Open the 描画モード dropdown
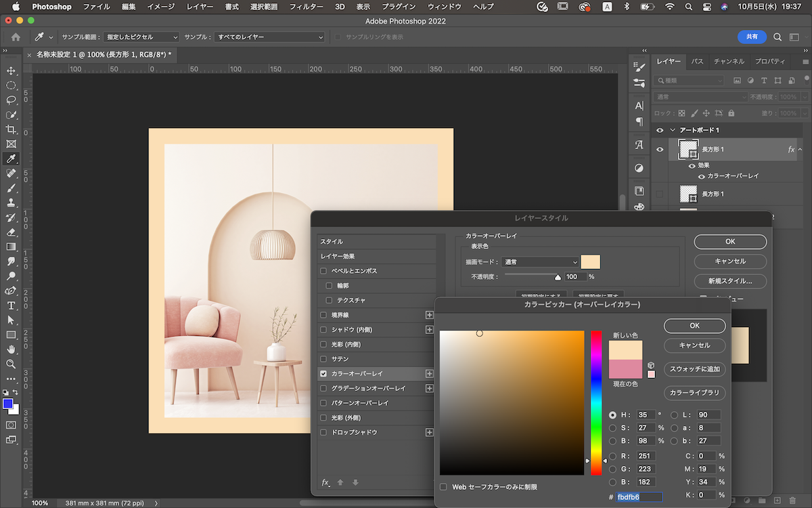Viewport: 812px width, 508px height. point(541,262)
